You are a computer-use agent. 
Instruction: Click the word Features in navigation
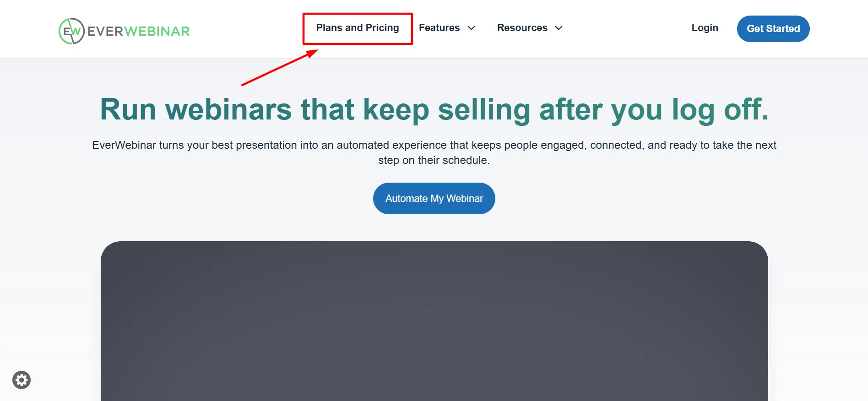439,28
